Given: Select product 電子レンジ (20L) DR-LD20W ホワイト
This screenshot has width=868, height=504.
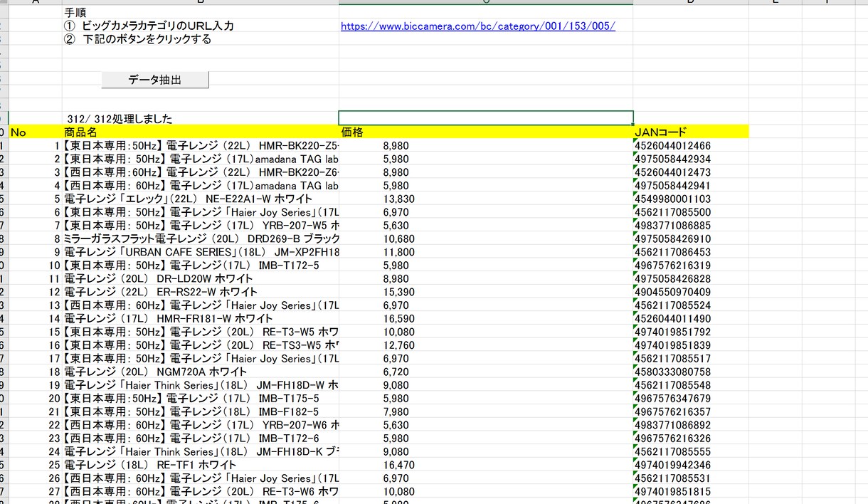Looking at the screenshot, I should (x=201, y=278).
